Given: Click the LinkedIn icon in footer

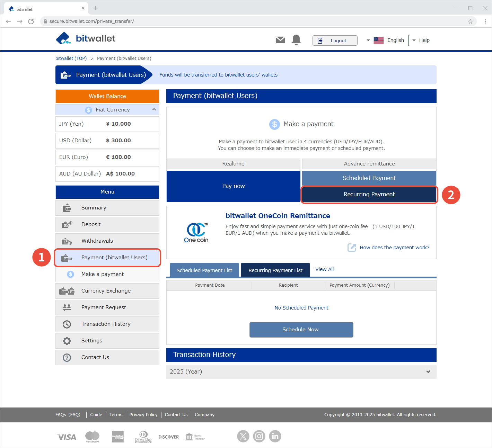Looking at the screenshot, I should [x=275, y=436].
